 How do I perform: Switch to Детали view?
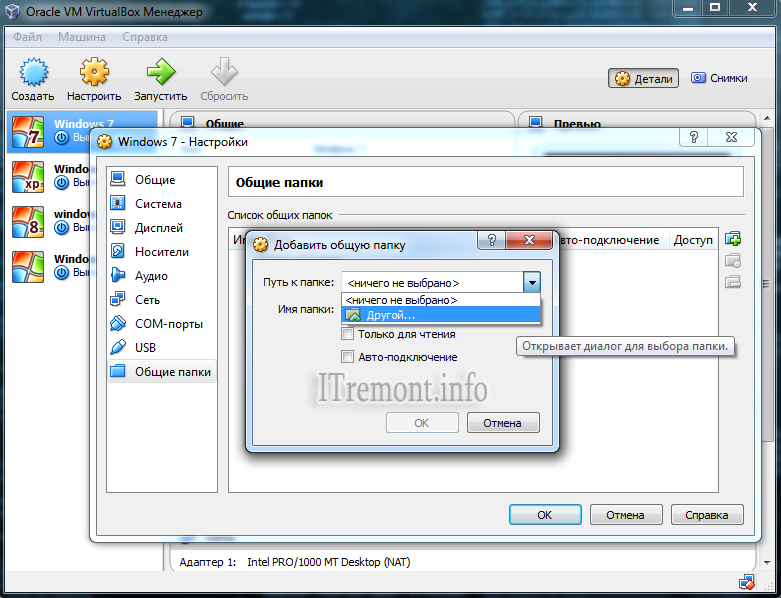[643, 78]
